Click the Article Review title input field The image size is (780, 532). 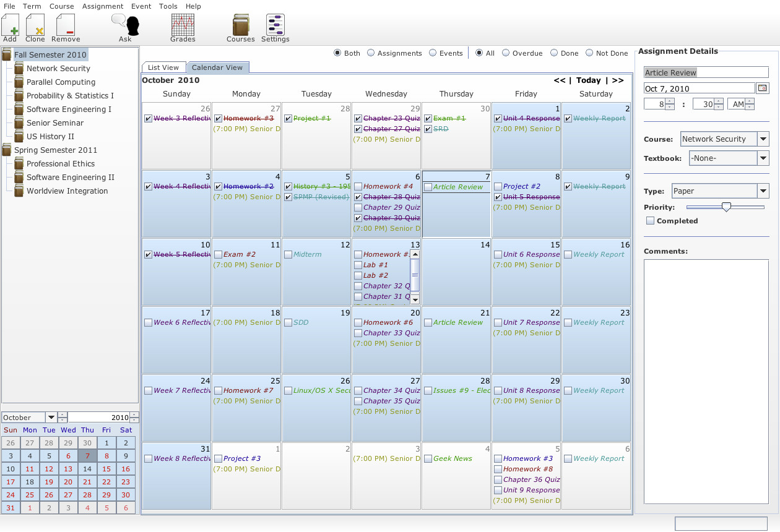(706, 72)
